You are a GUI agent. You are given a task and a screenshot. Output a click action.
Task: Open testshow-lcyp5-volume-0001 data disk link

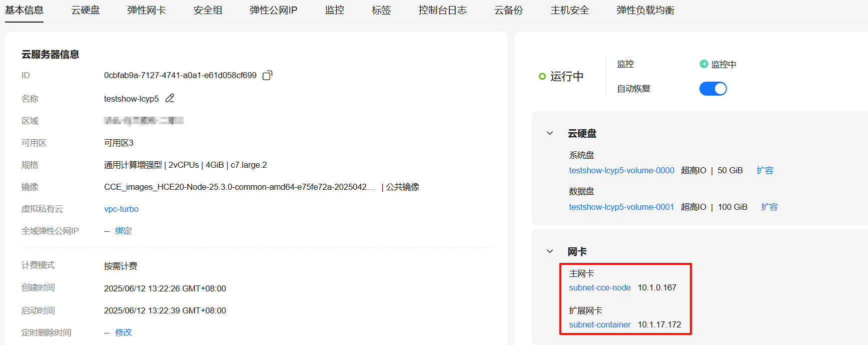click(x=621, y=207)
